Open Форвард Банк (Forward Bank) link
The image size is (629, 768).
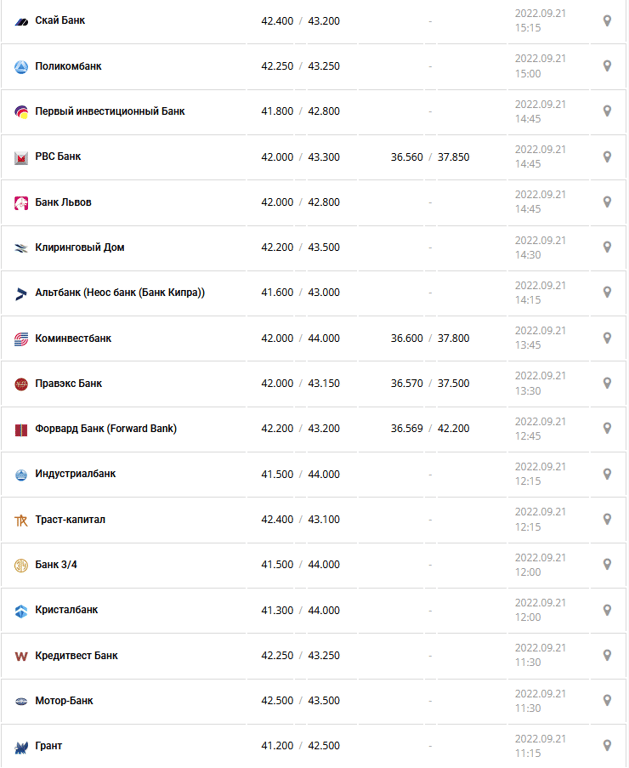point(106,429)
